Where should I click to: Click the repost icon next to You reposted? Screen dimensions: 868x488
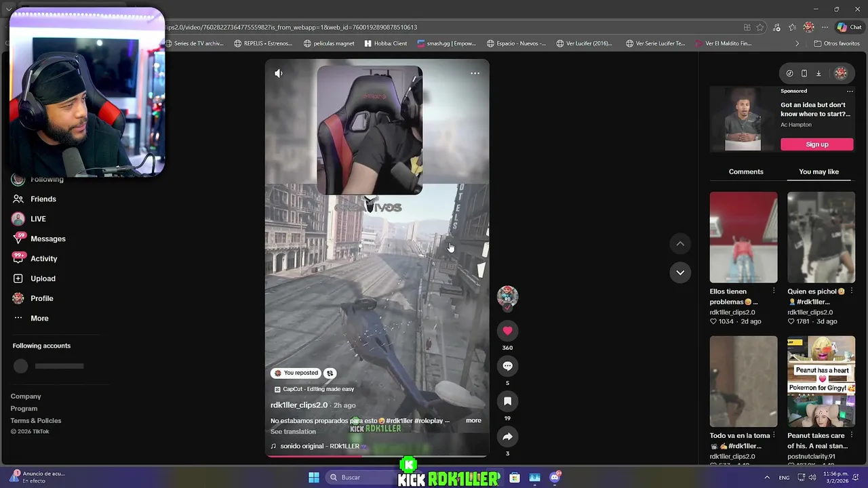[330, 373]
